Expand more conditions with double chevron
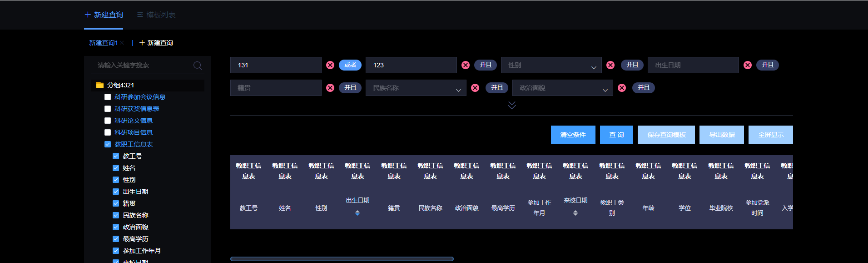The image size is (868, 263). click(512, 105)
